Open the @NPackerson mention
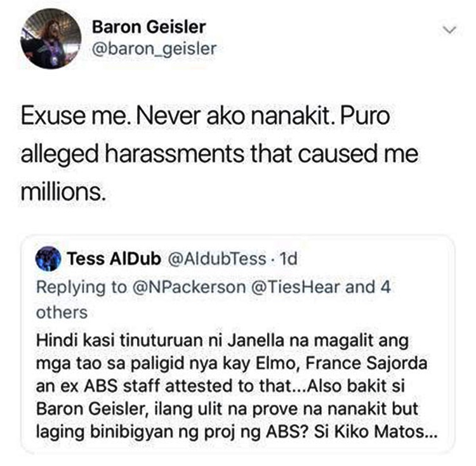This screenshot has height=466, width=476. pyautogui.click(x=189, y=287)
